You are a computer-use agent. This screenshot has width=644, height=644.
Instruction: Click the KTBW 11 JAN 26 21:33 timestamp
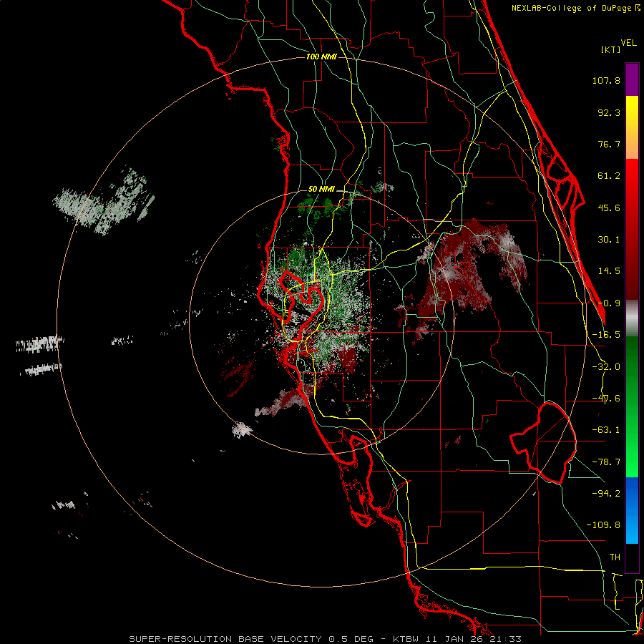[x=457, y=639]
